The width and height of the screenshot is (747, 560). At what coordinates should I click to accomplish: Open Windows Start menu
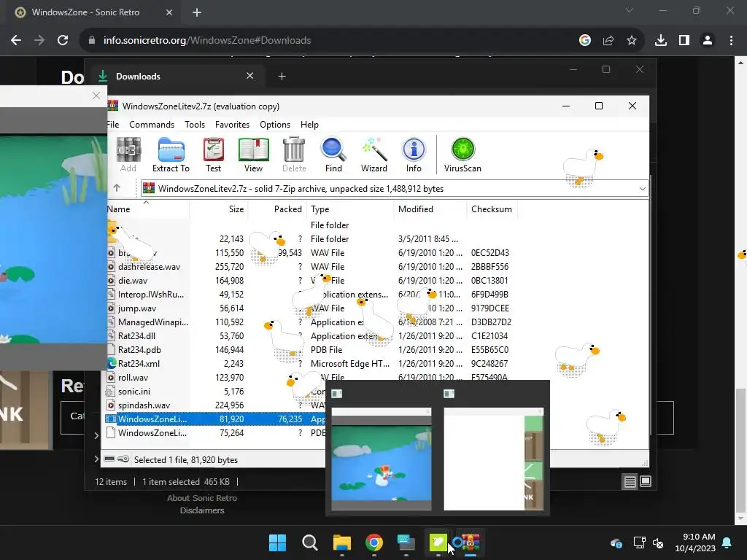click(277, 542)
